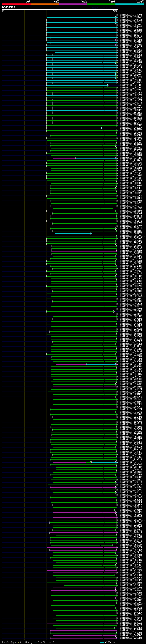The image size is (146, 644).
Task: Click the red 20% identity legend segment
Action: pyautogui.click(x=16, y=4)
